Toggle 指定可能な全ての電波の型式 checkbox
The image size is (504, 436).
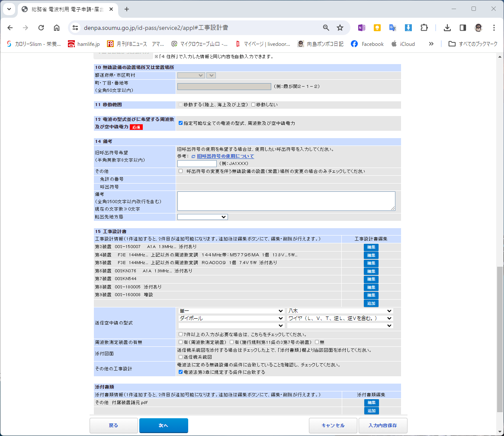[x=181, y=123]
